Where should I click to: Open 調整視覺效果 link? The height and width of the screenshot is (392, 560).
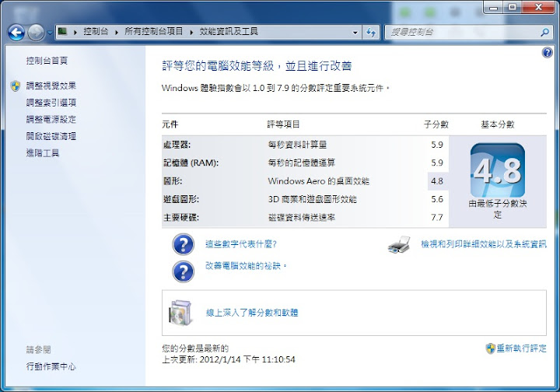[x=51, y=86]
